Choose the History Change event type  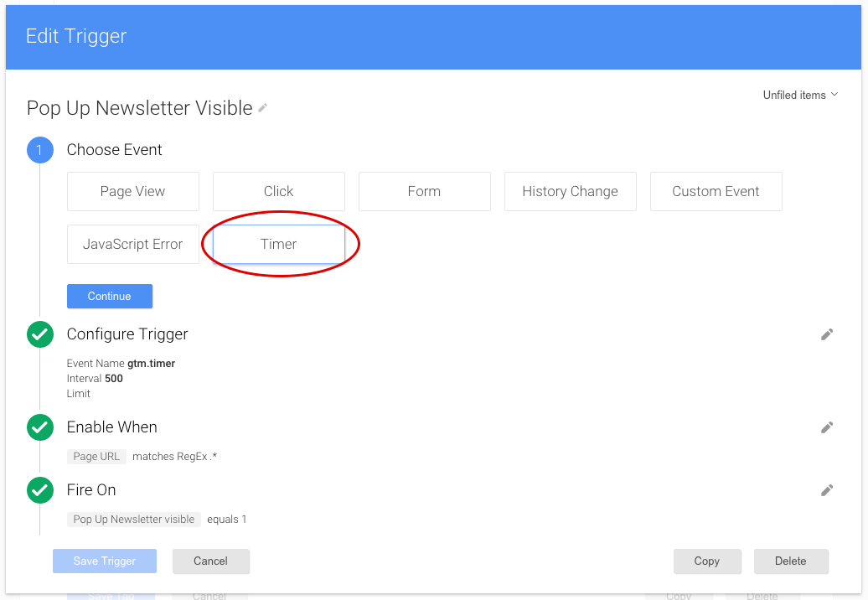[571, 192]
